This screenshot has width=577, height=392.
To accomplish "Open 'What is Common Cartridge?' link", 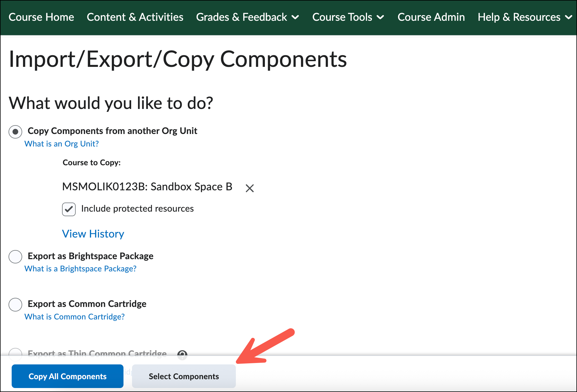I will [x=75, y=317].
